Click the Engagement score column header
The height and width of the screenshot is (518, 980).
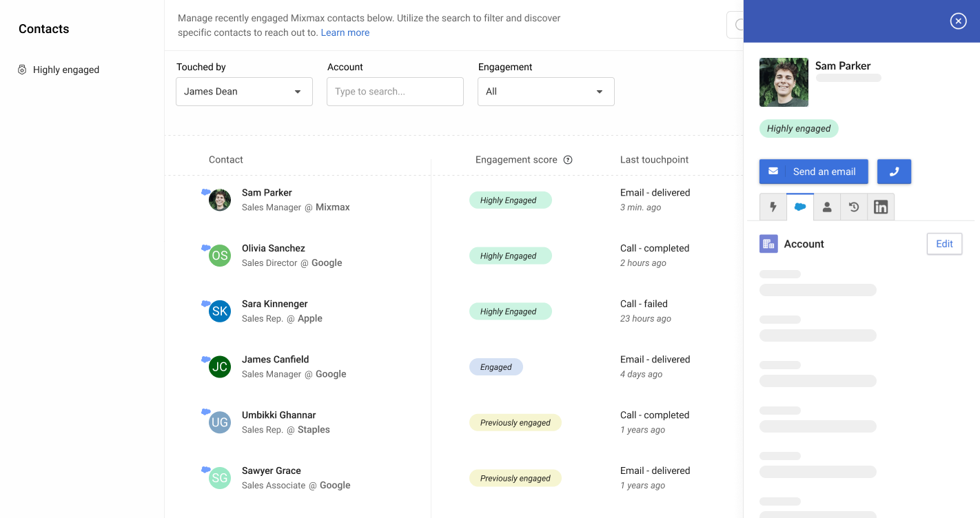point(516,160)
